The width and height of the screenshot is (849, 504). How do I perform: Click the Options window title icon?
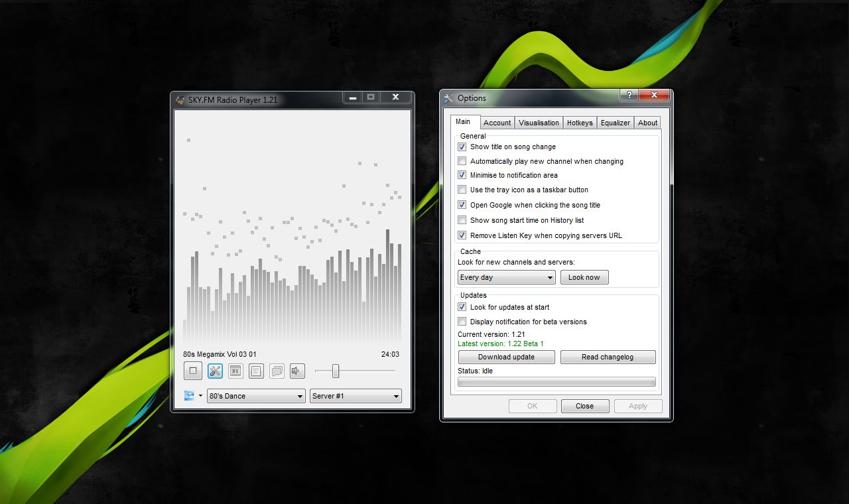click(449, 98)
